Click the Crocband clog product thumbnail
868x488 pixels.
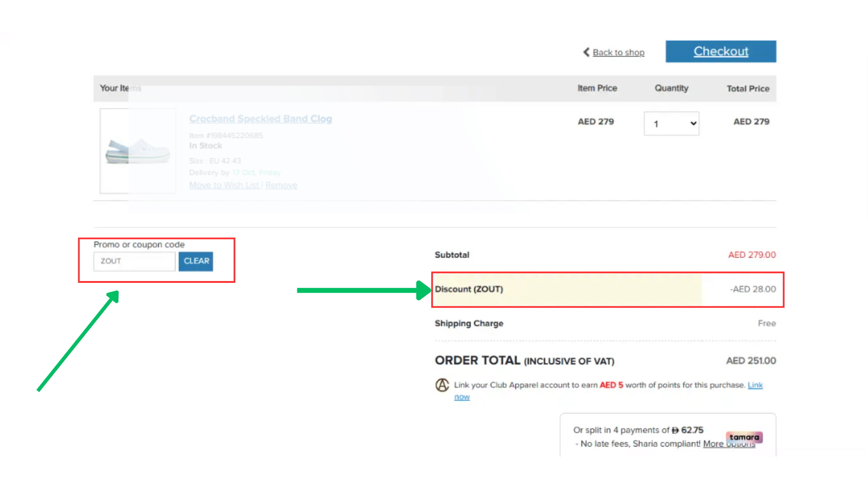pyautogui.click(x=137, y=151)
